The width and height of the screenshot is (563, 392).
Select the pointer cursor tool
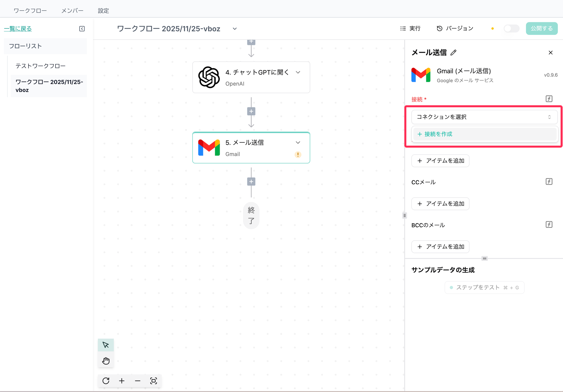[106, 345]
